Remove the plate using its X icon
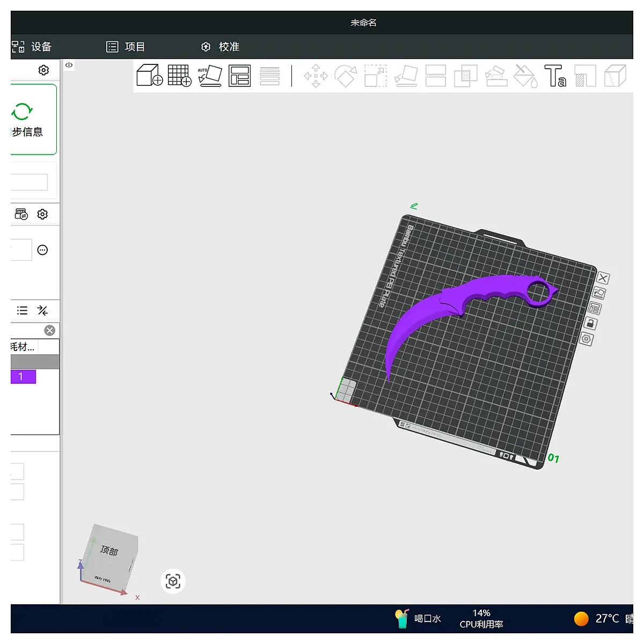Screen dimensions: 644x644 click(x=603, y=278)
